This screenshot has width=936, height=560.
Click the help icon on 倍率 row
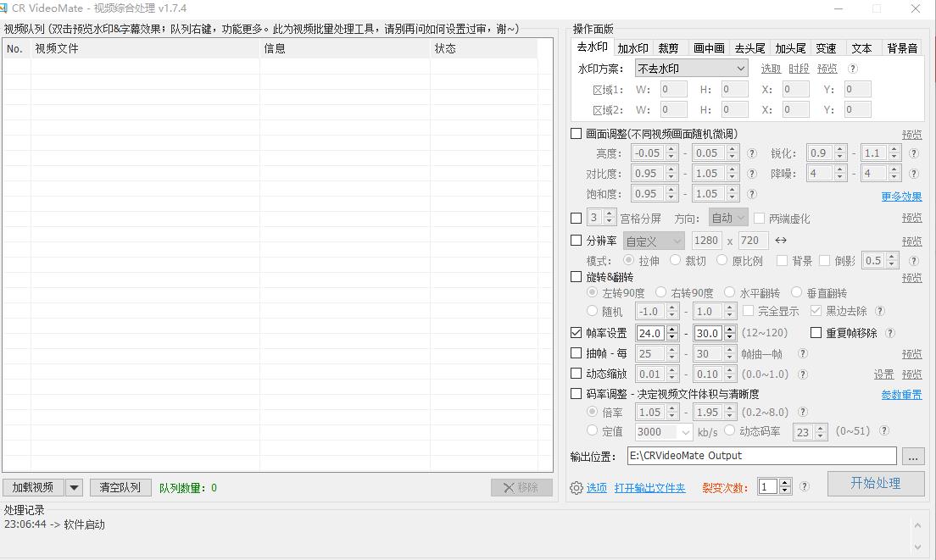pyautogui.click(x=803, y=412)
